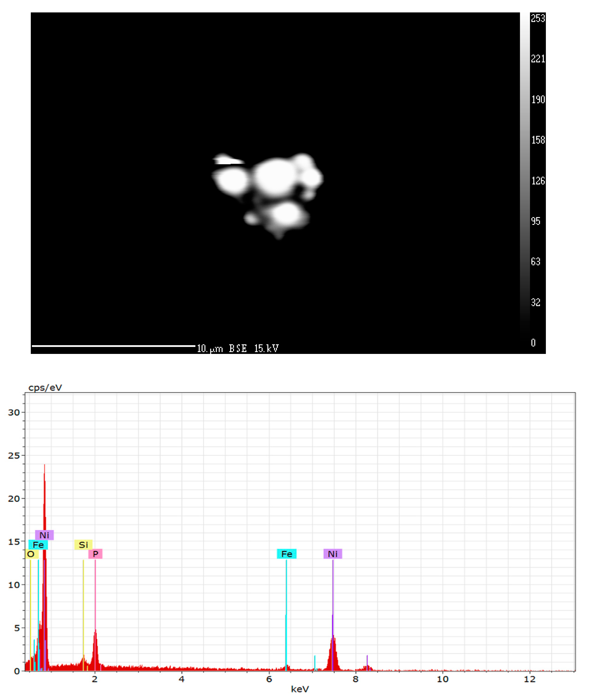Click the pink P element label
Screen dimensions: 590x700
pos(95,554)
